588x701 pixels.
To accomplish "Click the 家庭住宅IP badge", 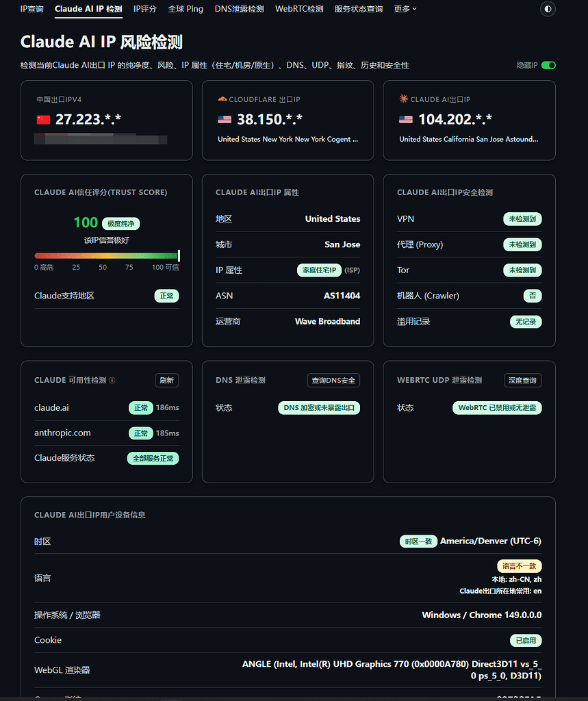I will click(319, 270).
